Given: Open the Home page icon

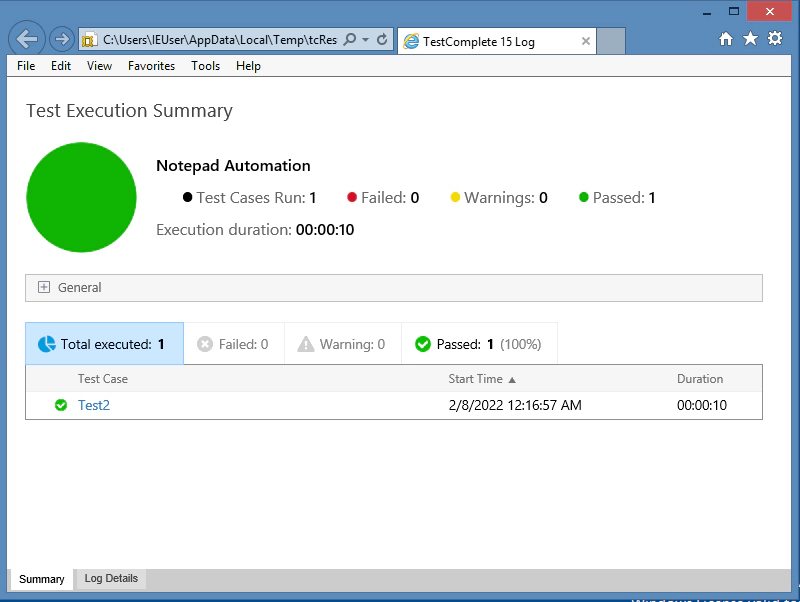Looking at the screenshot, I should pos(727,39).
